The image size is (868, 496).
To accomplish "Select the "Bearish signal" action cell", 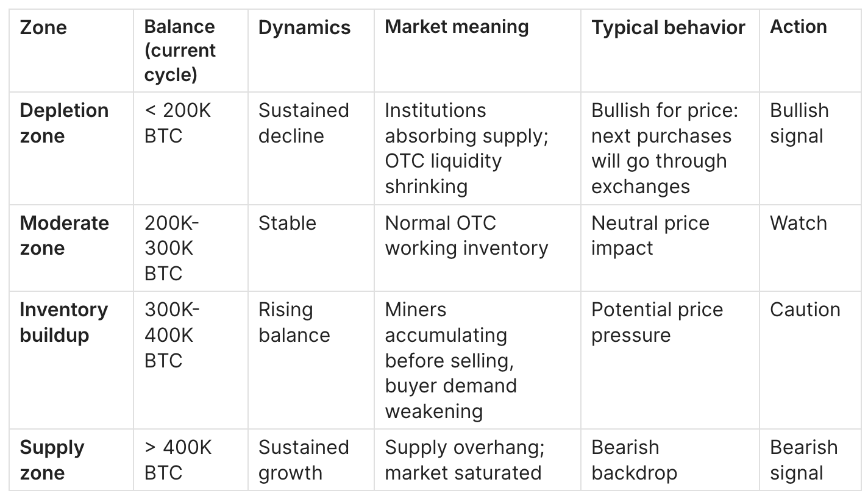I will tap(803, 460).
